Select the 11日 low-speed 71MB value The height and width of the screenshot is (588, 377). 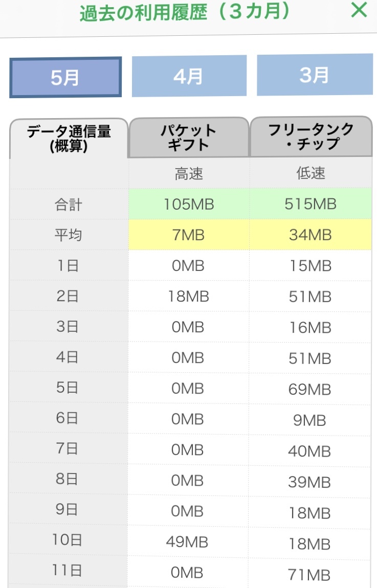pos(311,575)
